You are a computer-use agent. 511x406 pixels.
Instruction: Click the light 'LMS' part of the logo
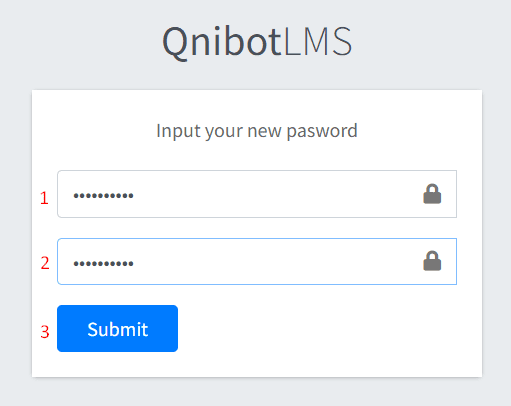[318, 41]
